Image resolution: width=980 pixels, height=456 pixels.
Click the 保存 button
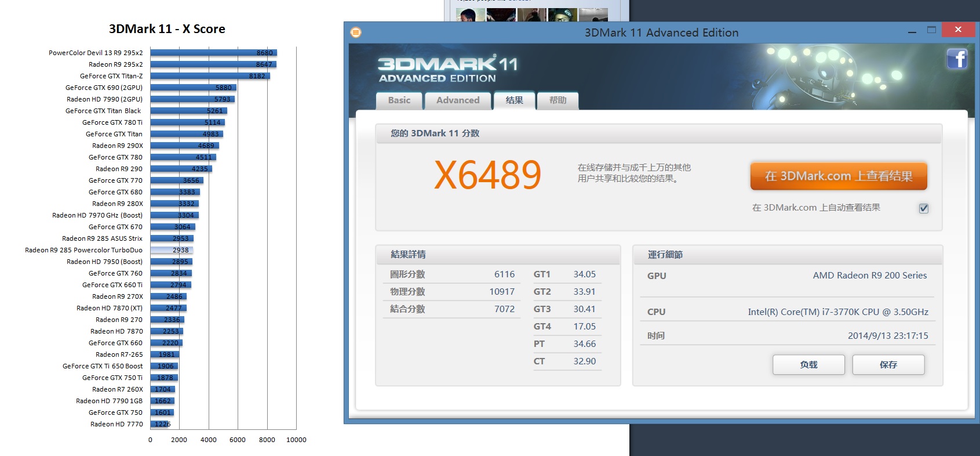point(888,365)
